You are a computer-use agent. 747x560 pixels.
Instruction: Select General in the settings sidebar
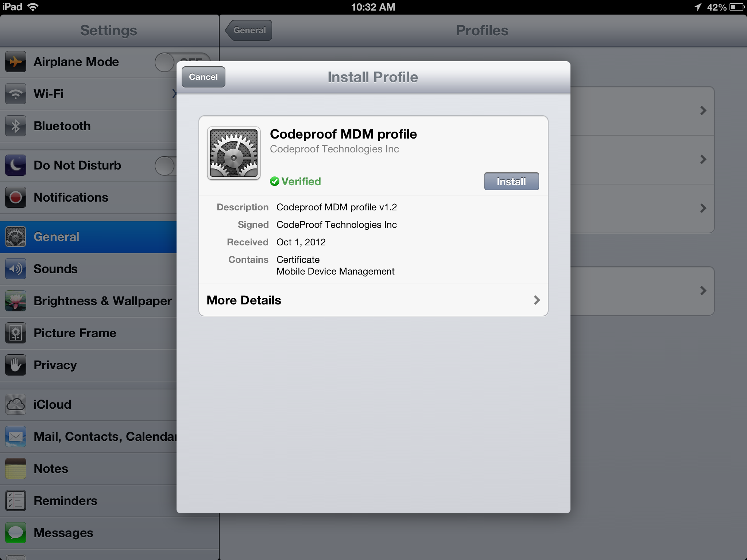pos(57,237)
